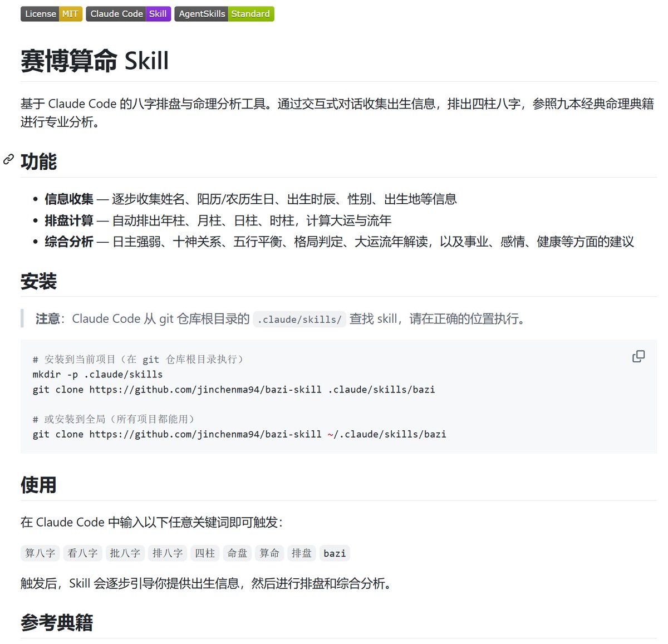Click the 信息收集 bullet item
This screenshot has width=668, height=644.
pos(250,199)
